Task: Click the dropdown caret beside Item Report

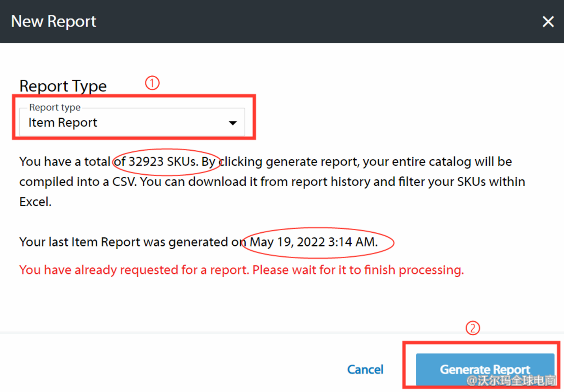Action: [x=233, y=123]
